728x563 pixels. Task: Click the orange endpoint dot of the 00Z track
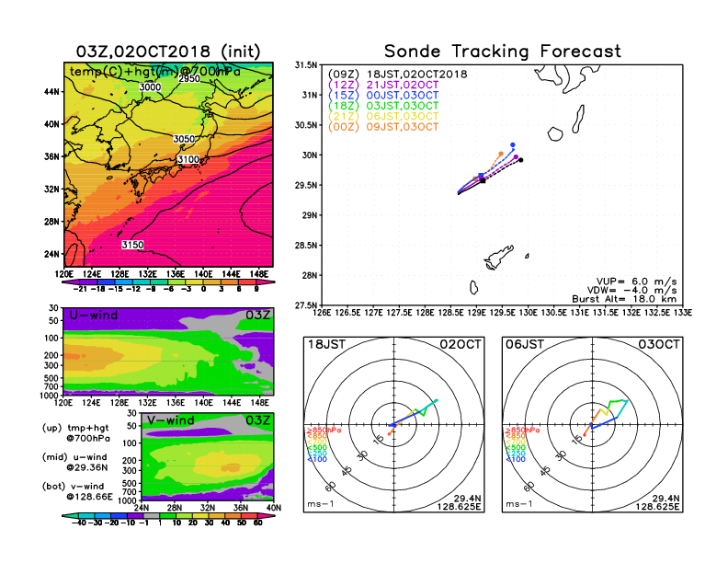click(x=501, y=154)
